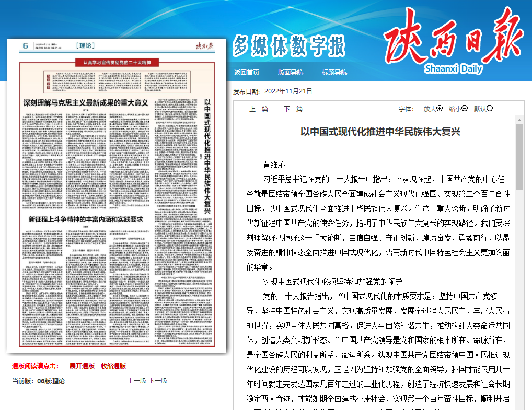Open the 标题导航 navigation menu
This screenshot has height=410, width=532.
[x=334, y=72]
